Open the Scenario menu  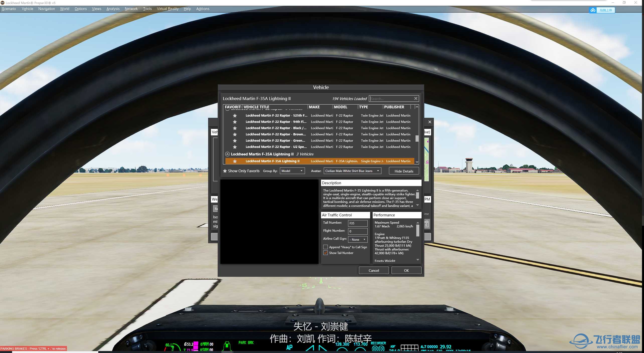[9, 9]
